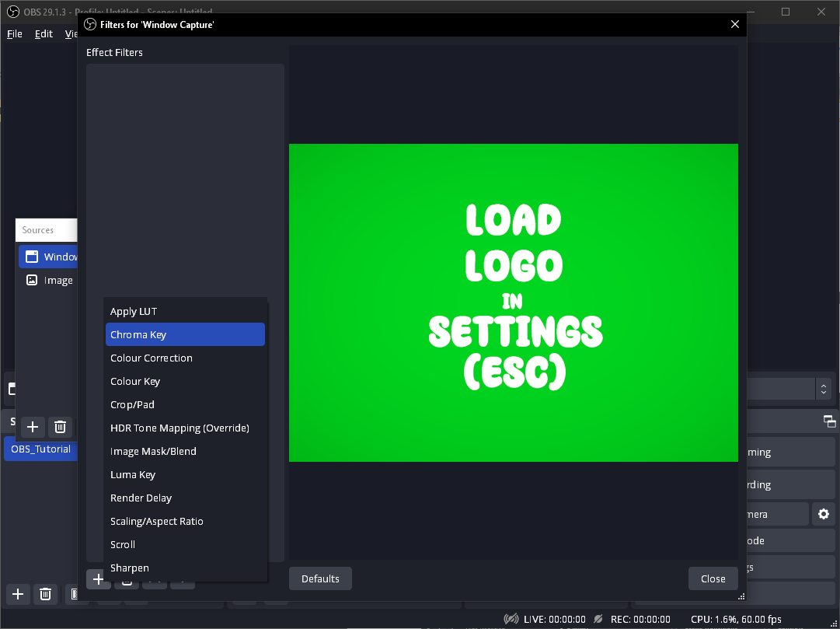Pick the Luma Key filter entry
The image size is (840, 629).
[133, 474]
